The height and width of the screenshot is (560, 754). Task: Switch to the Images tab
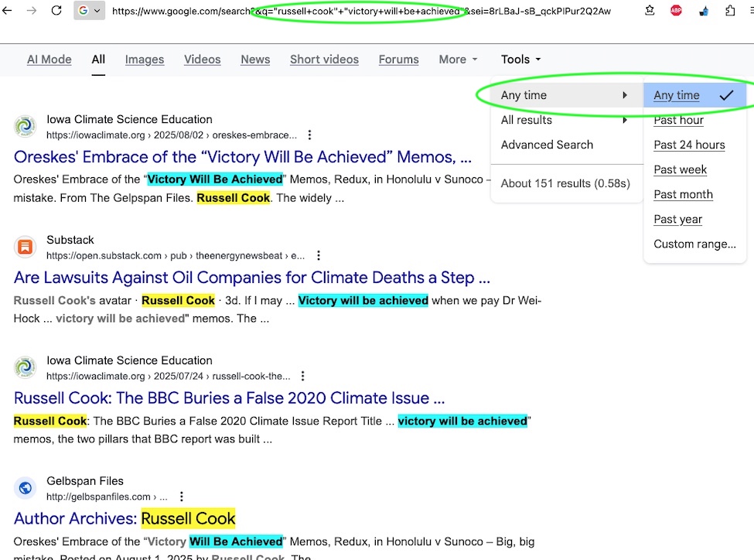[x=145, y=60]
